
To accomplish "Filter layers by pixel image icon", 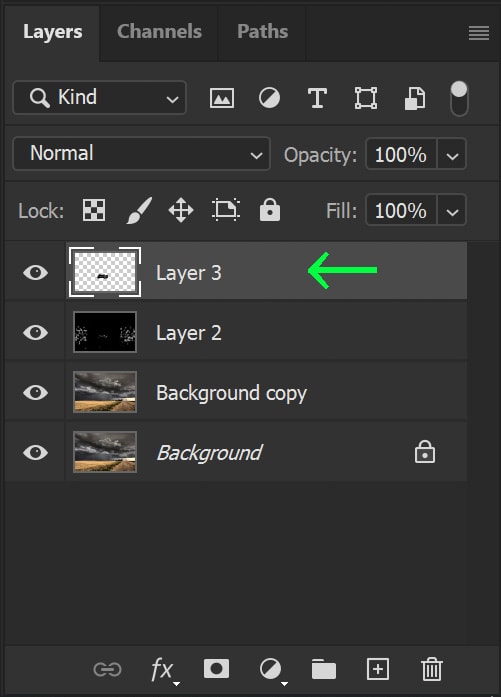I will click(222, 98).
